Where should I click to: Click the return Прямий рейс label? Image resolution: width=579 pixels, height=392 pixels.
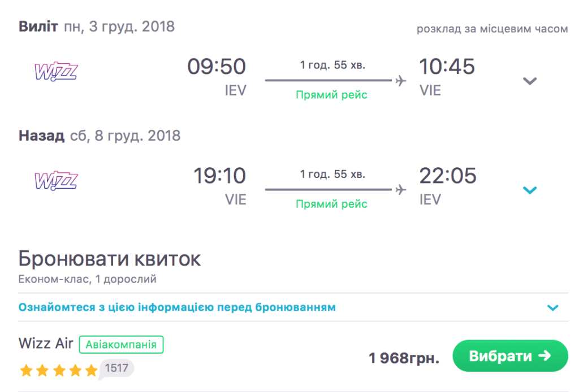pyautogui.click(x=331, y=204)
